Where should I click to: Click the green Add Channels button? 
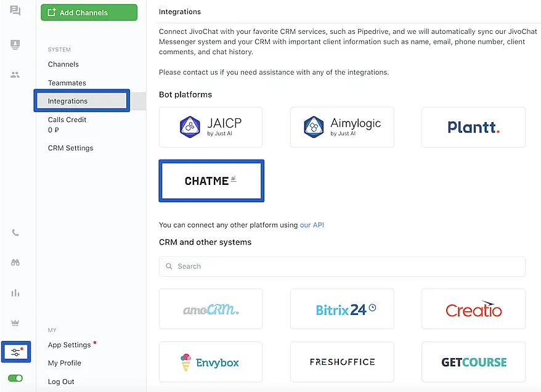(x=89, y=12)
